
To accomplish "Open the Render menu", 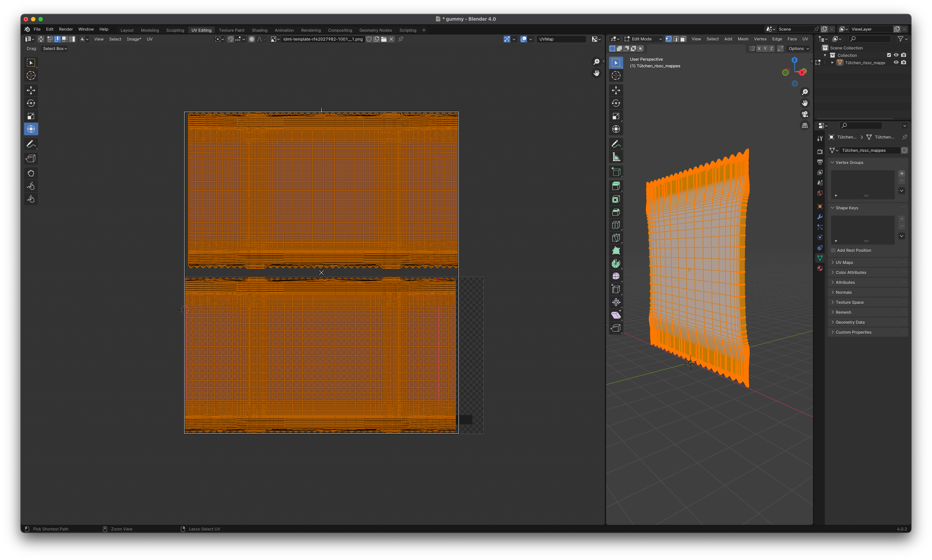I will coord(66,29).
